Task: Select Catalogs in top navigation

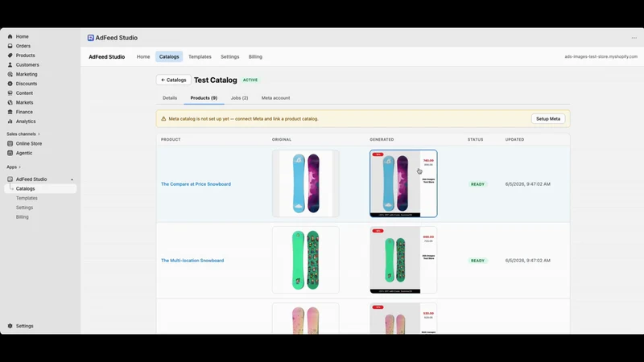Action: (x=169, y=56)
